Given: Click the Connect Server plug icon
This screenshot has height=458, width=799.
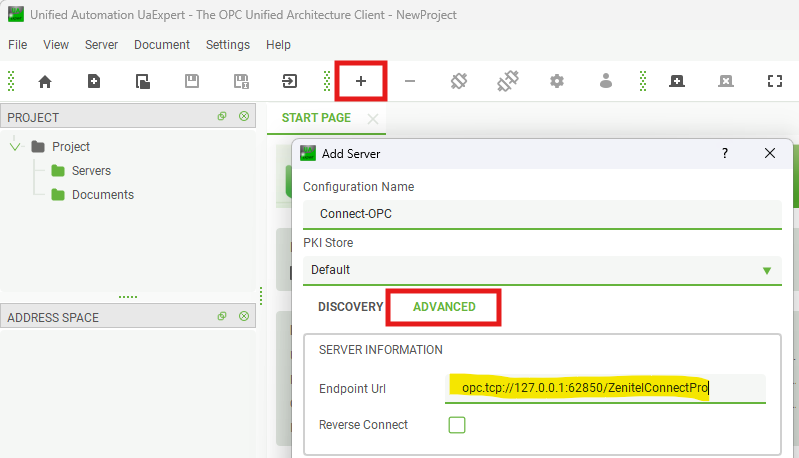Looking at the screenshot, I should pos(459,81).
